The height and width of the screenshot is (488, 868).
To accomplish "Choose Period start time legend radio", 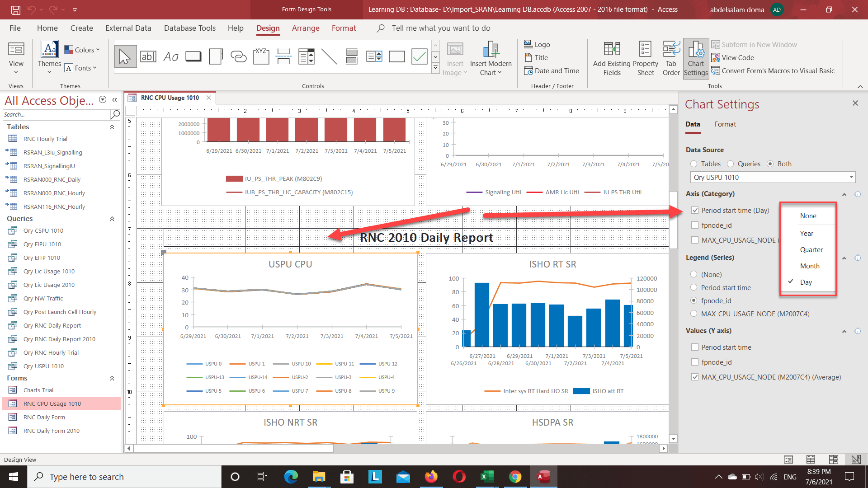I will pos(694,287).
